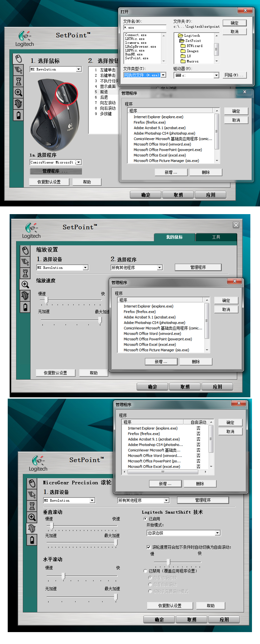Open cursor pointer icon in MicroGear 滚轮 window sidebar
260x644 pixels.
click(x=32, y=495)
